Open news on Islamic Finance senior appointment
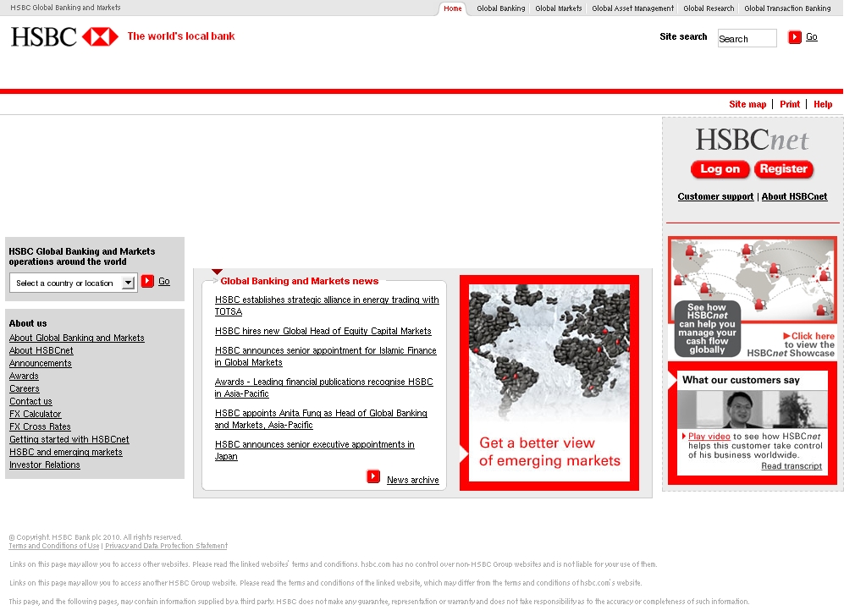844x616 pixels. pyautogui.click(x=326, y=356)
